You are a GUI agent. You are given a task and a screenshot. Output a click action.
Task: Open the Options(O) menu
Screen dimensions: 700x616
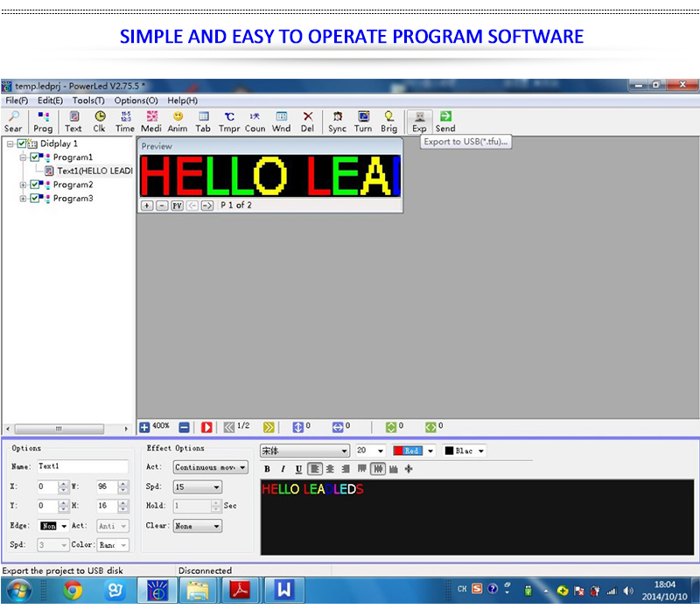[136, 101]
